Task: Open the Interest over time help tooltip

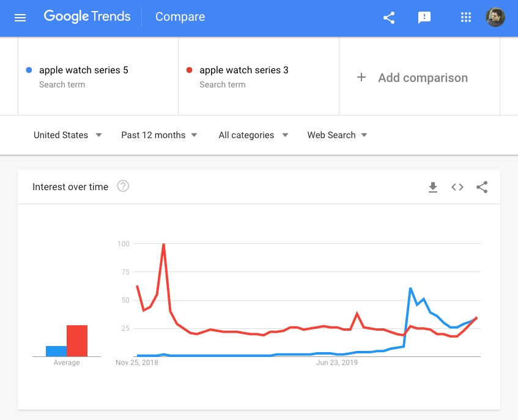Action: 123,186
